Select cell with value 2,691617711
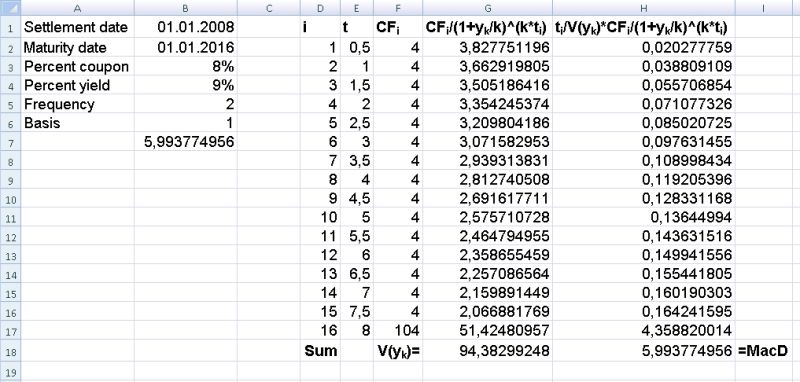800x382 pixels. point(487,198)
